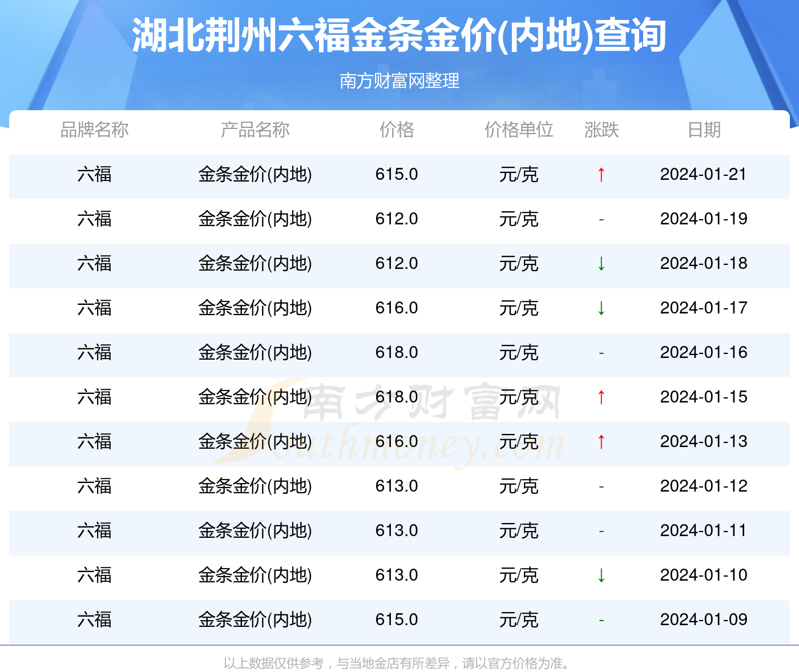
Task: Select the date cell 2024-01-19
Action: [704, 219]
